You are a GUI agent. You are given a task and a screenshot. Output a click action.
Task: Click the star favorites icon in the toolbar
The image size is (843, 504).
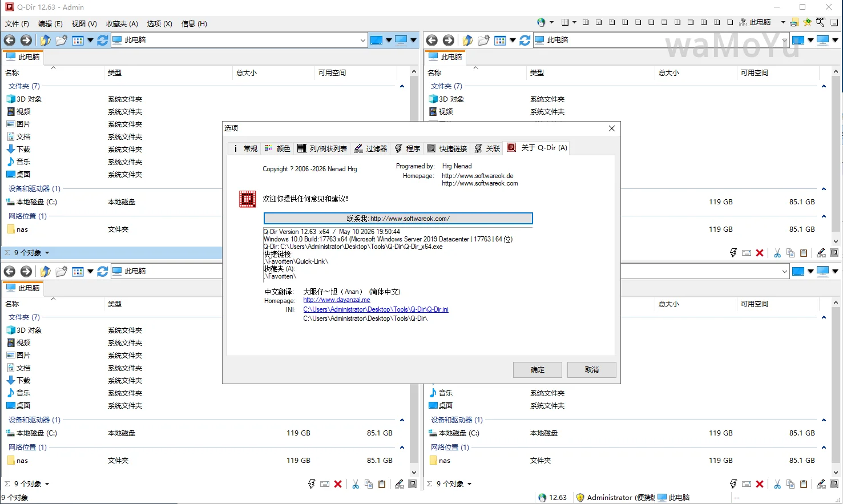807,22
